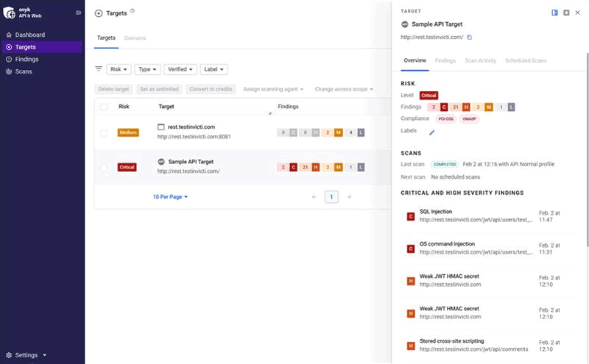Open the Risk filter dropdown
This screenshot has width=589, height=364.
(119, 69)
